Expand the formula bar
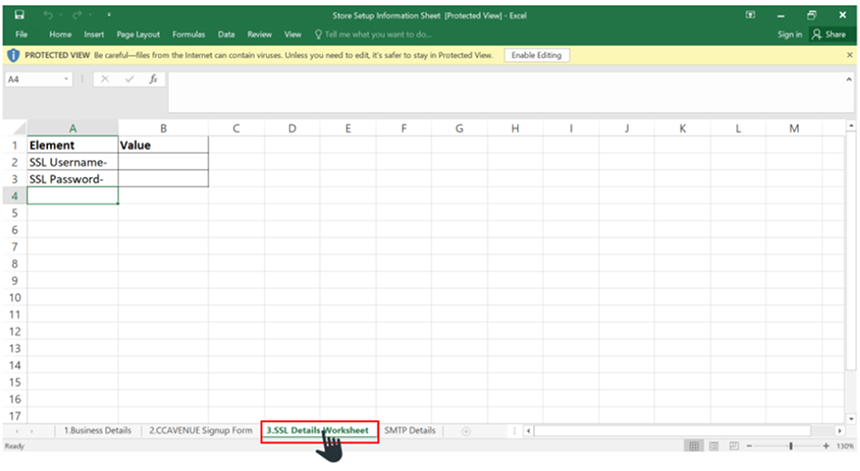 (x=850, y=79)
